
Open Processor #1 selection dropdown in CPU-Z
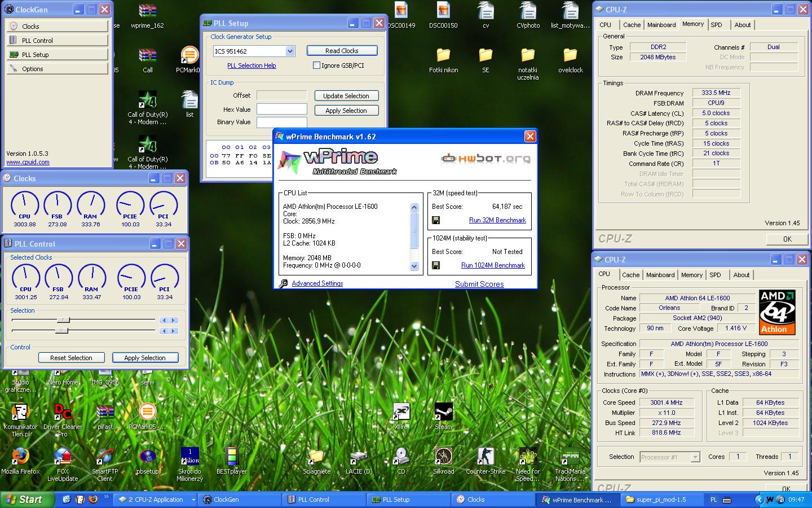(x=695, y=457)
